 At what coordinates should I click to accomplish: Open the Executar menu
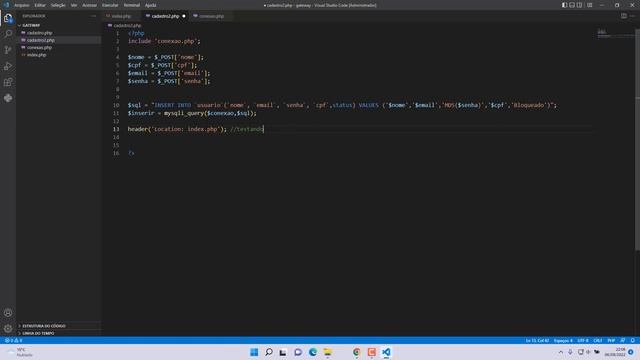[110, 5]
